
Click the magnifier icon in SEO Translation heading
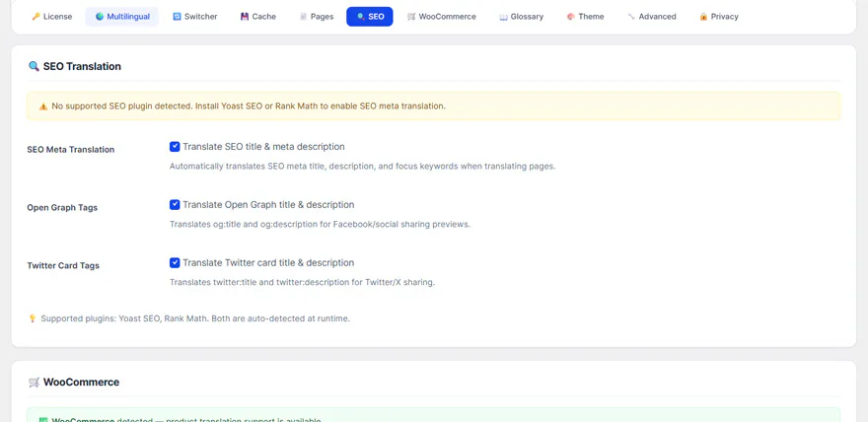34,66
